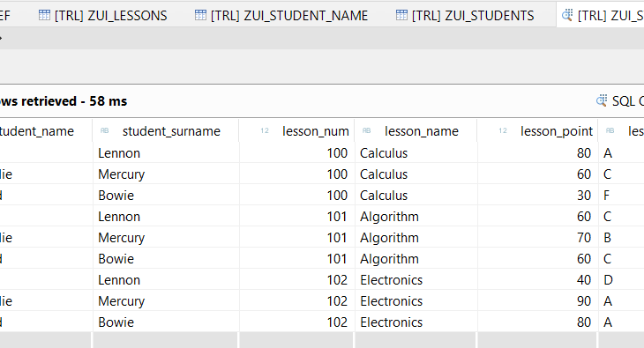644x348 pixels.
Task: Click the table icon on ZUI_LESSONS tab
Action: [44, 15]
